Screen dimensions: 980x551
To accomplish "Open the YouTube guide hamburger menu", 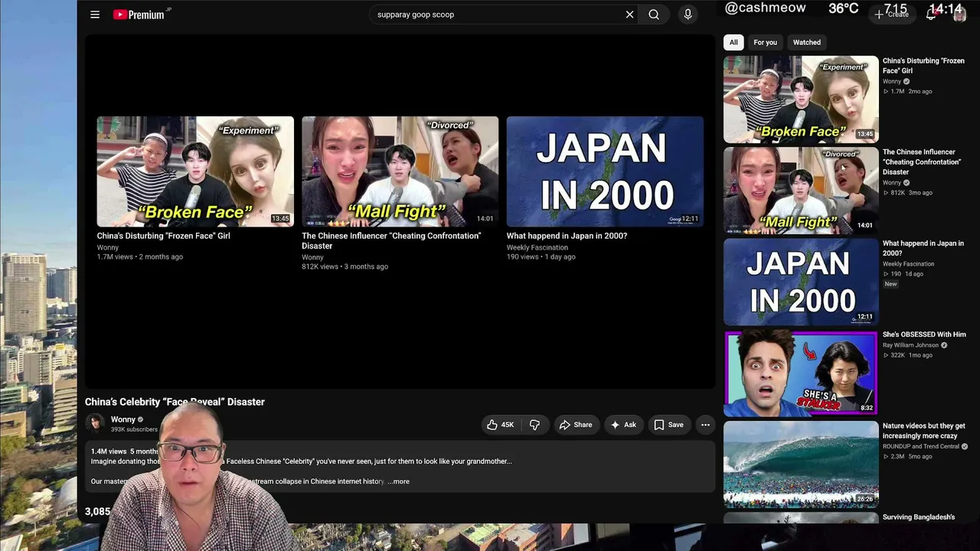I will click(x=95, y=15).
